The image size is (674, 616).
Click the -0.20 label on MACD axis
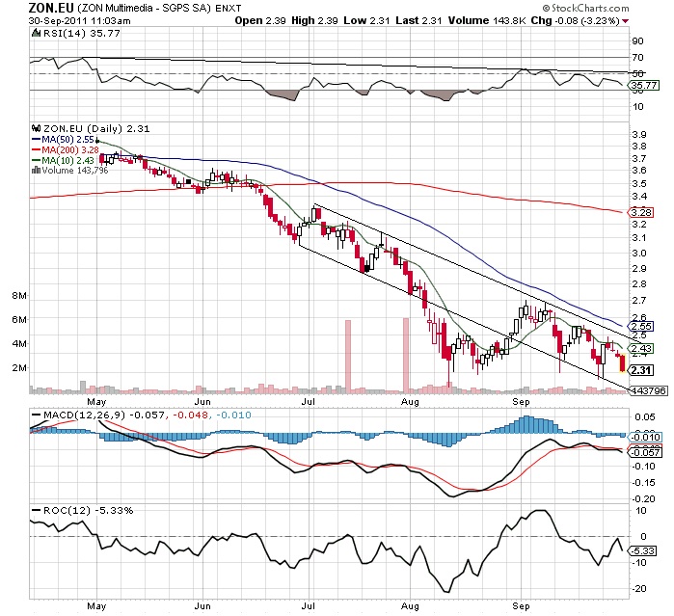point(642,499)
